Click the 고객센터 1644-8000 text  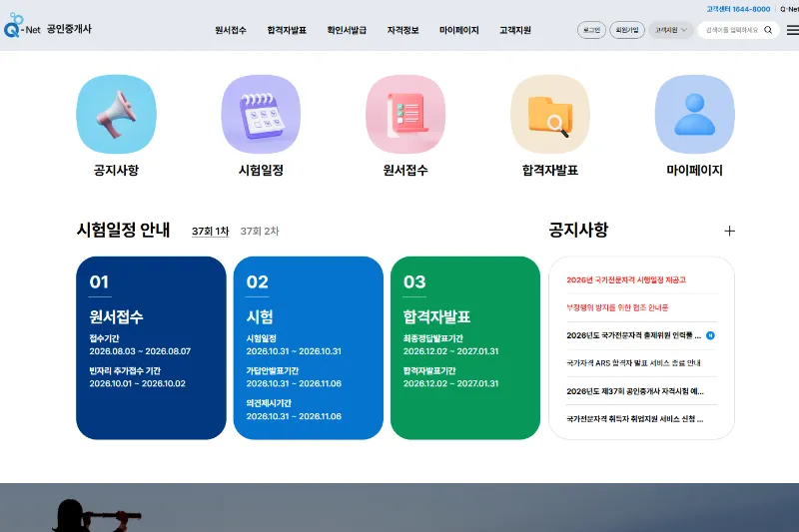[738, 9]
